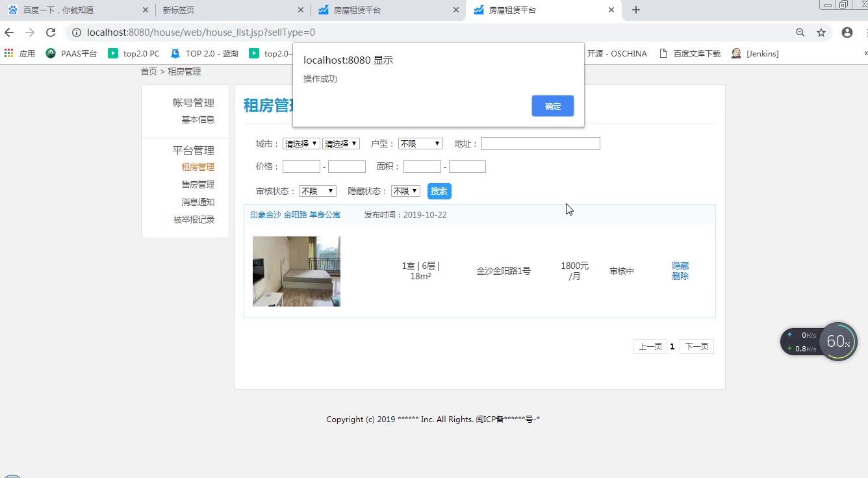Open the Jenkins bookmark

coord(755,54)
